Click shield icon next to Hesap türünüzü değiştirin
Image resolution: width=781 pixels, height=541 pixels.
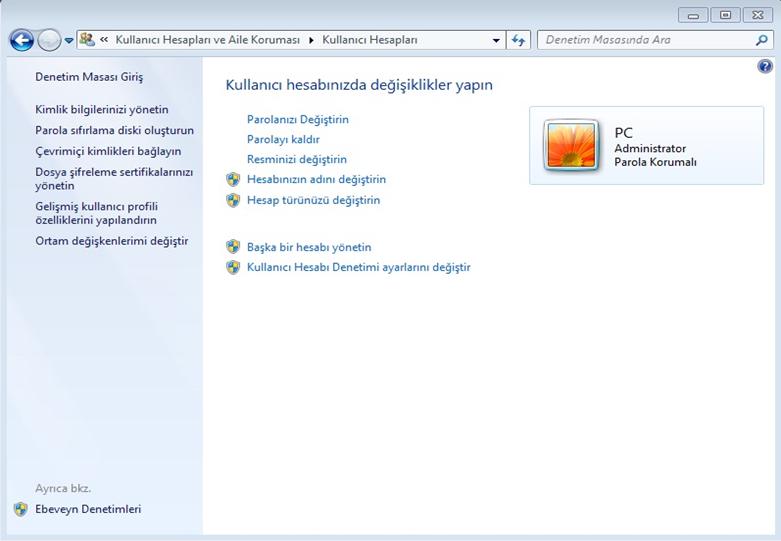pyautogui.click(x=233, y=200)
